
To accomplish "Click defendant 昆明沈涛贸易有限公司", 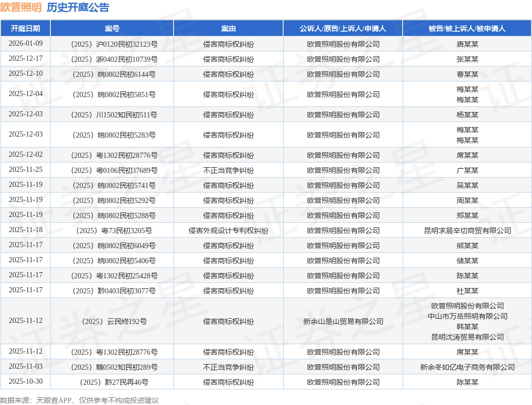I will pos(467,337).
